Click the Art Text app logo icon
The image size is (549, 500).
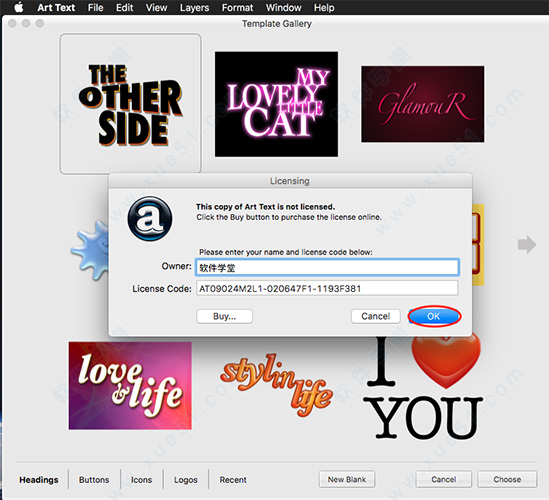click(150, 218)
